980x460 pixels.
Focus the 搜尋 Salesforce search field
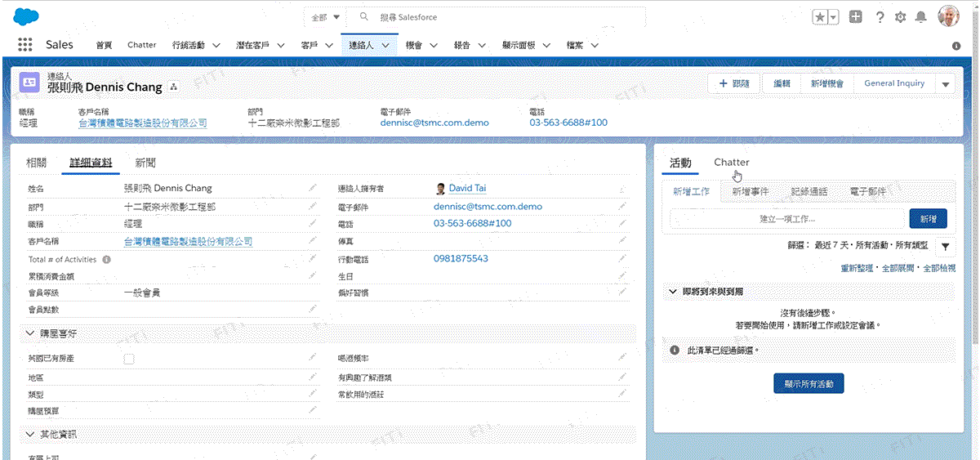coord(497,17)
